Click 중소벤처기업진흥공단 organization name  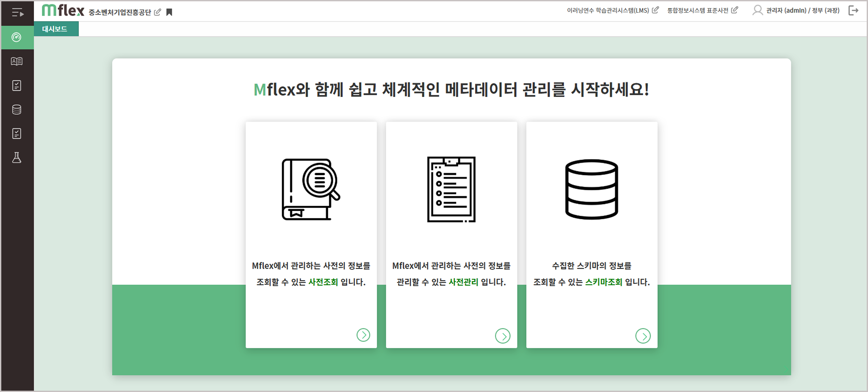pyautogui.click(x=120, y=13)
